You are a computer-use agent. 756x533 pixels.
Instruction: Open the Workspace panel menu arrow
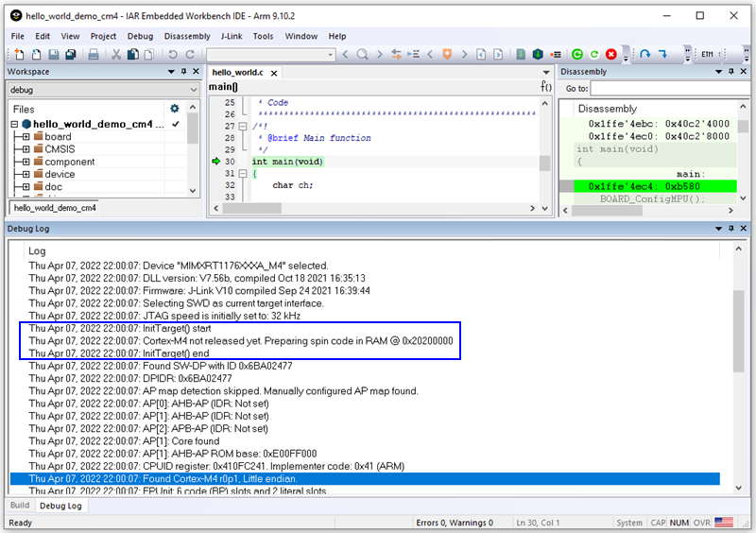pos(171,72)
